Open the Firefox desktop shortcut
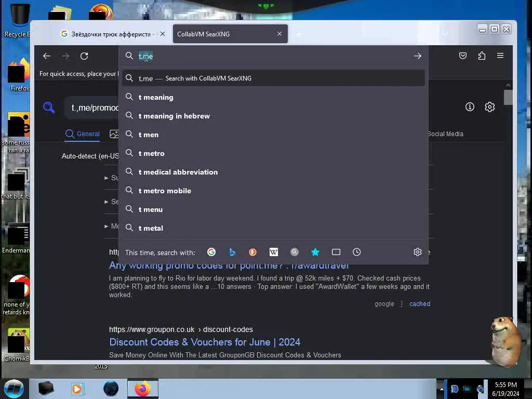The width and height of the screenshot is (532, 399). click(19, 75)
